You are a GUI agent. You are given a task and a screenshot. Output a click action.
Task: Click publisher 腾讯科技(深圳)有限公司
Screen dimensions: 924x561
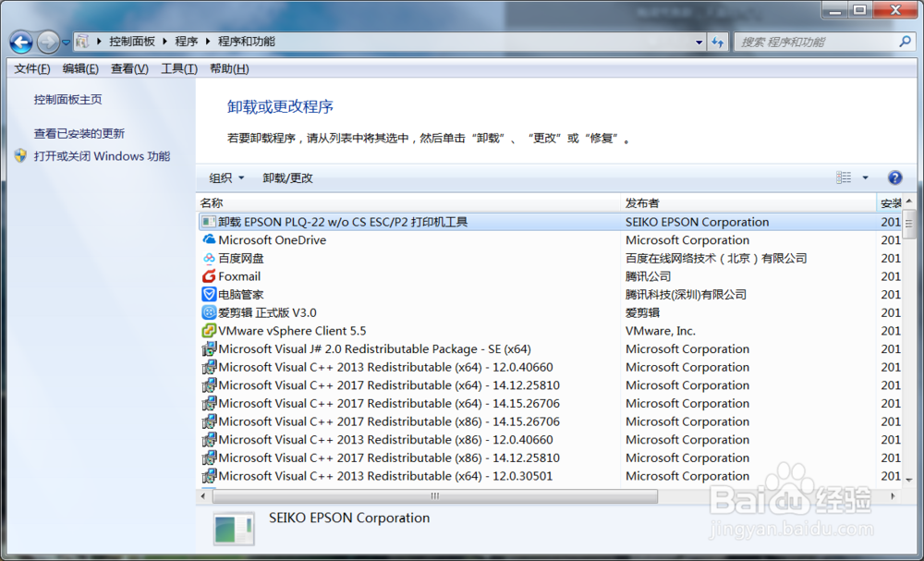pos(686,295)
